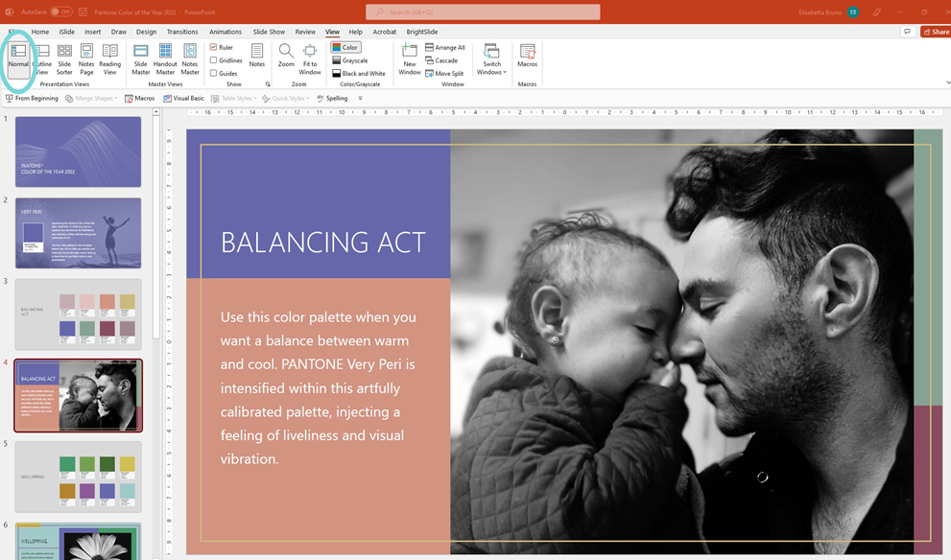
Task: Open the Switch Windows dropdown
Action: [490, 58]
